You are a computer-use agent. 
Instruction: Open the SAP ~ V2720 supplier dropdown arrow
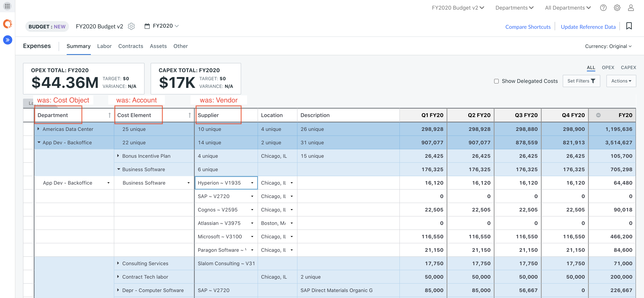pyautogui.click(x=252, y=196)
